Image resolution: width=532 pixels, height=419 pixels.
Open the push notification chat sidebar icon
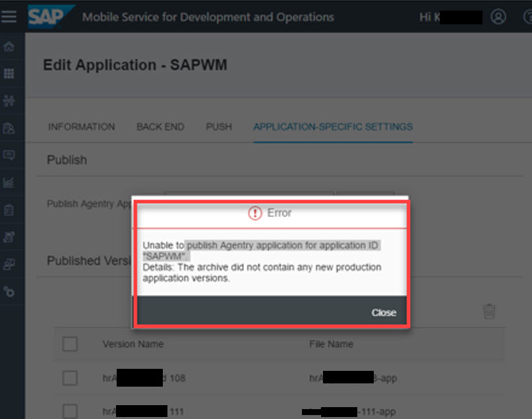click(x=9, y=155)
